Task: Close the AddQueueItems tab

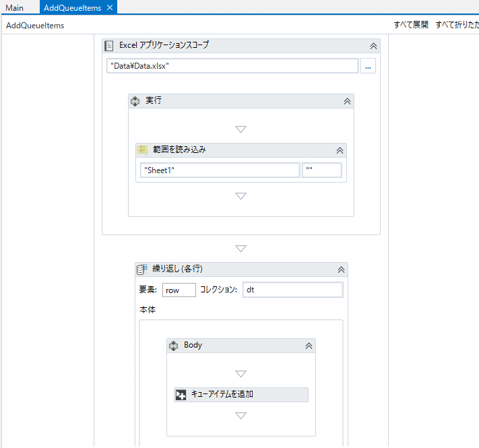Action: [x=110, y=7]
